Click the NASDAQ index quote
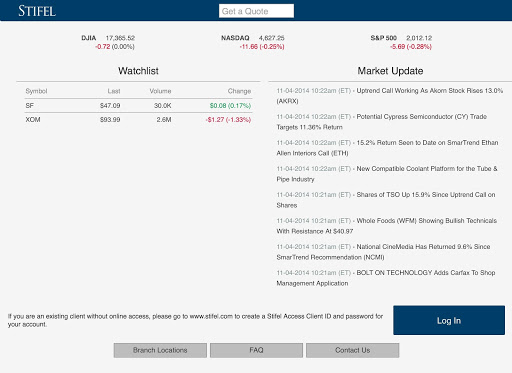 click(x=253, y=42)
